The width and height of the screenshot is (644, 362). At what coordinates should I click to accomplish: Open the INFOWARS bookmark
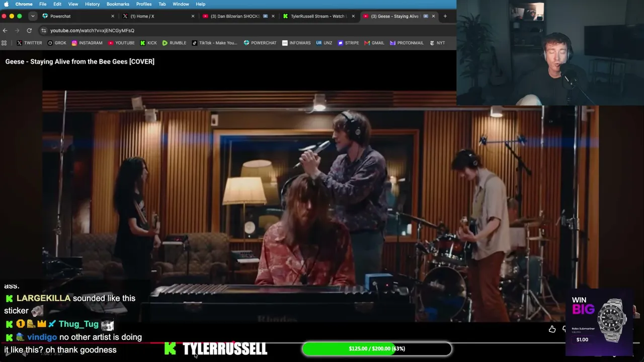[296, 43]
